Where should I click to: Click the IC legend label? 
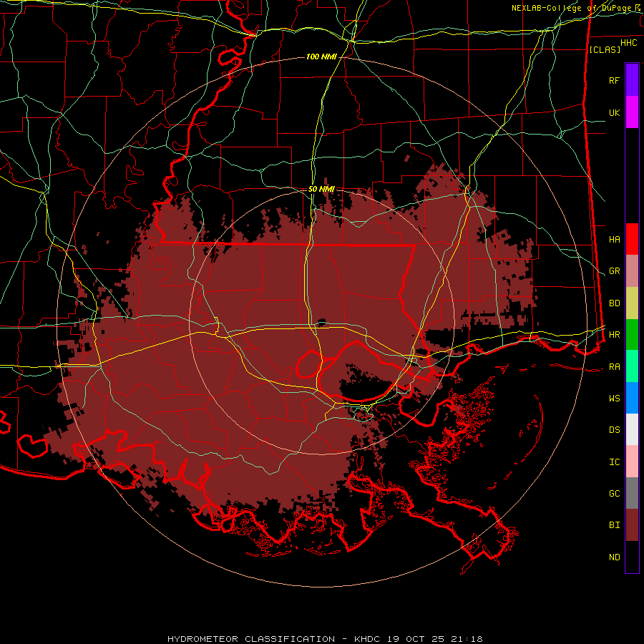click(x=614, y=462)
